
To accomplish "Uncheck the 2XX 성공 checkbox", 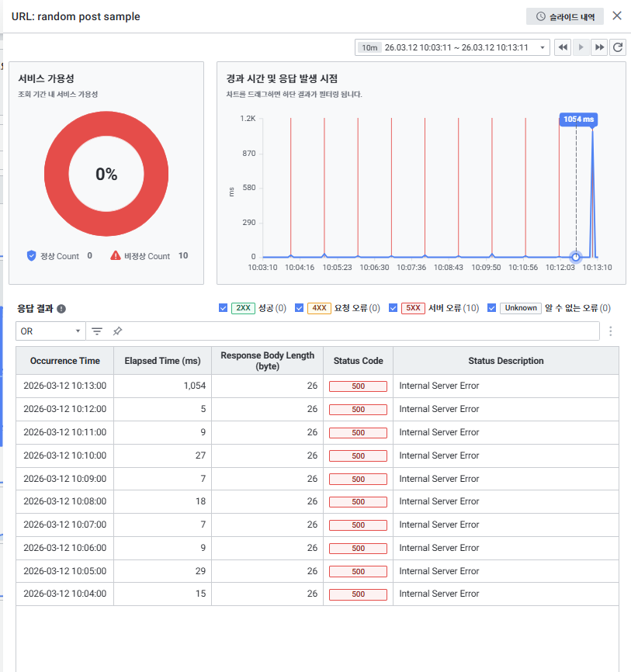I will (x=224, y=308).
